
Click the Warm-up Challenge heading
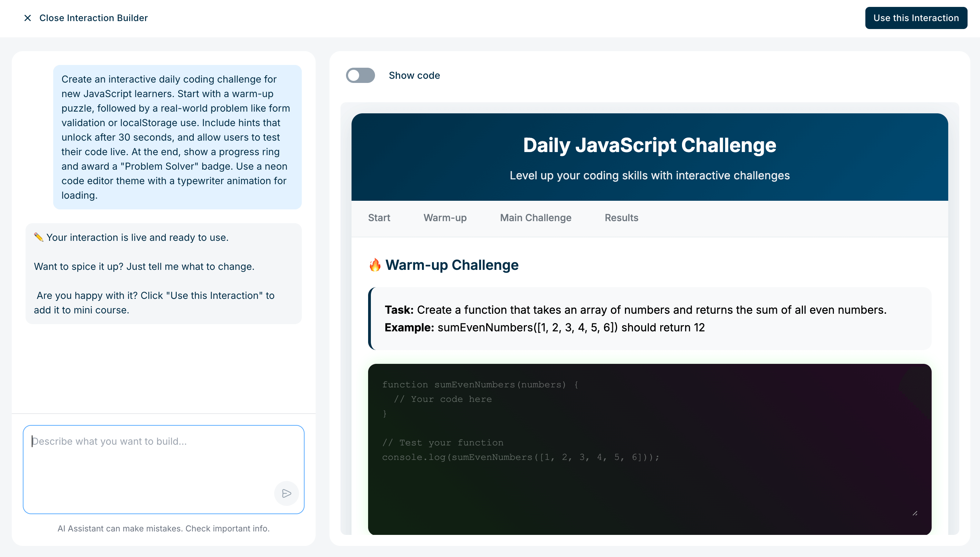[452, 265]
